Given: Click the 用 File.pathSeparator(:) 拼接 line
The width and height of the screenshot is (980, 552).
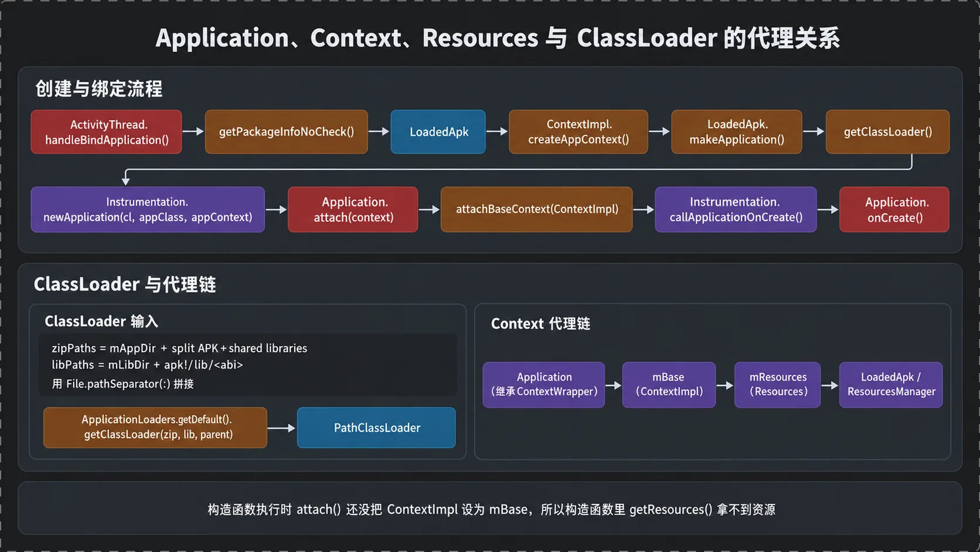Looking at the screenshot, I should (x=122, y=384).
